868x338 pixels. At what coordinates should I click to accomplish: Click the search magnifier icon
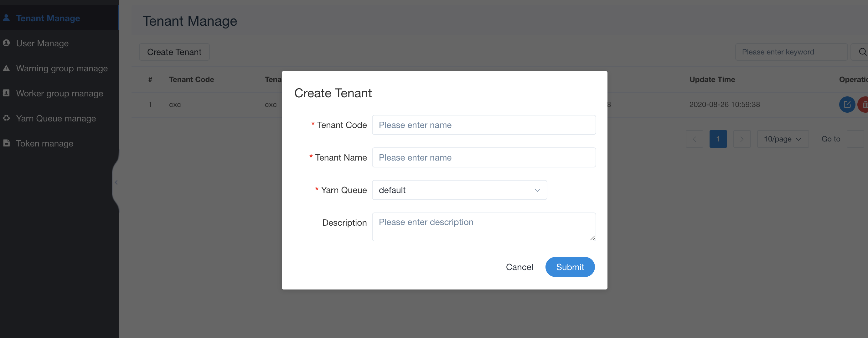[862, 52]
